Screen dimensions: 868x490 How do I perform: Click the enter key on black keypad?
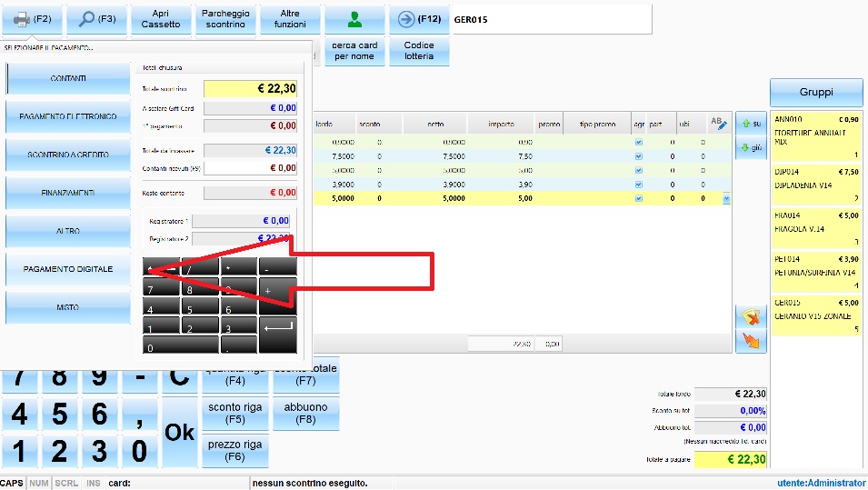click(278, 335)
